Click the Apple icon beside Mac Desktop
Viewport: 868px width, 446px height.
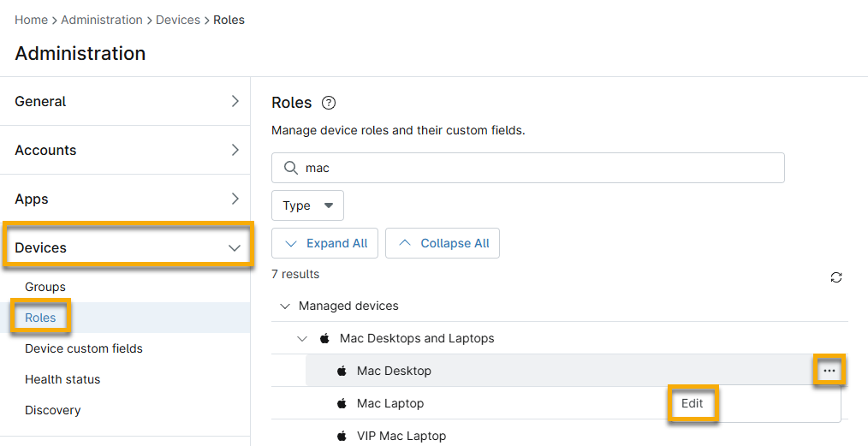pyautogui.click(x=342, y=371)
